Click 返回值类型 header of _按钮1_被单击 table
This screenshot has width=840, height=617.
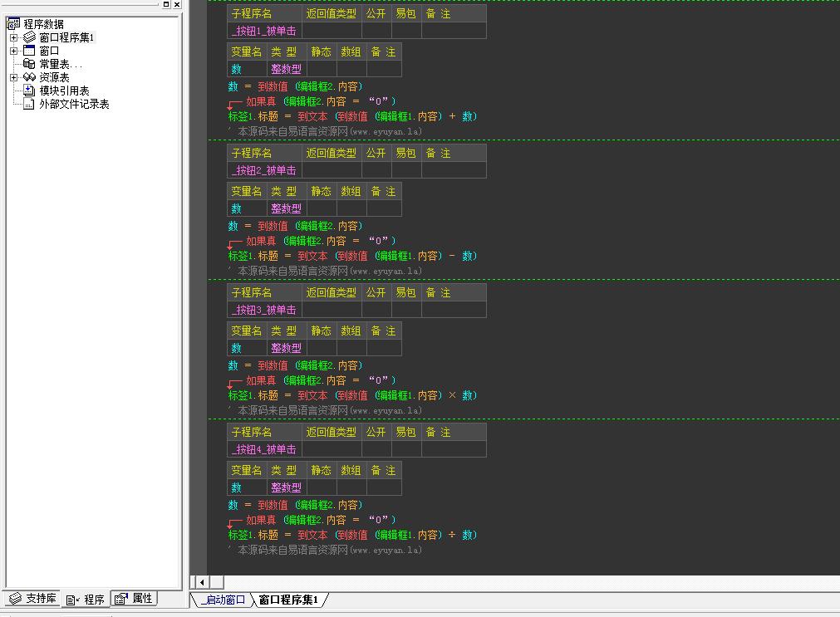click(x=331, y=14)
